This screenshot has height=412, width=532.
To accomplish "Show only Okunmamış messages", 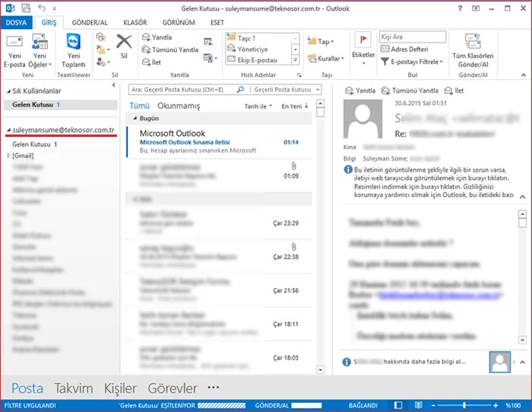I will (179, 106).
